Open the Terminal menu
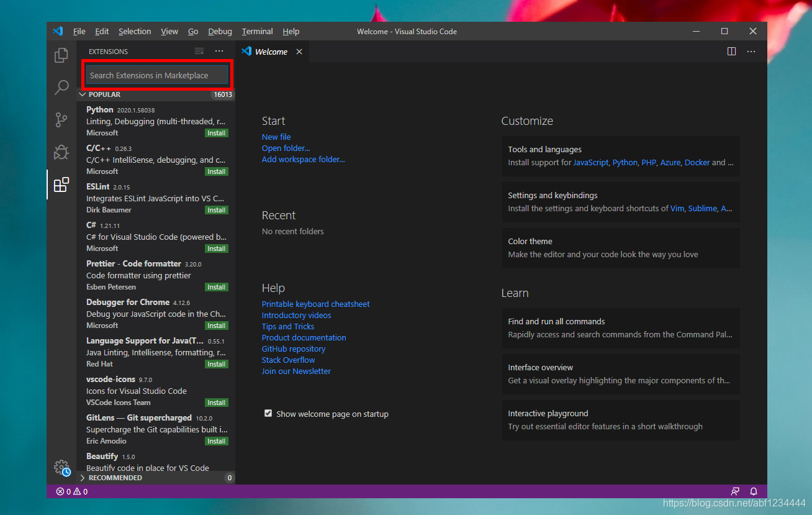 [x=257, y=31]
